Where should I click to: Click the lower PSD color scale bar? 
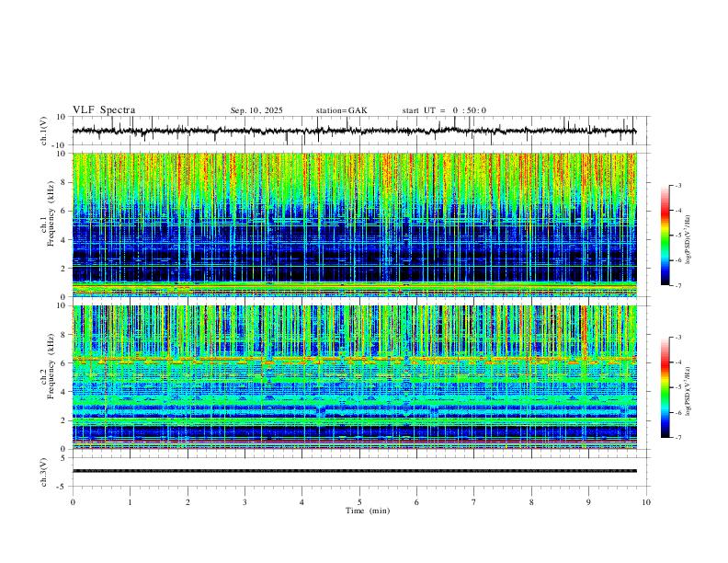[x=665, y=387]
